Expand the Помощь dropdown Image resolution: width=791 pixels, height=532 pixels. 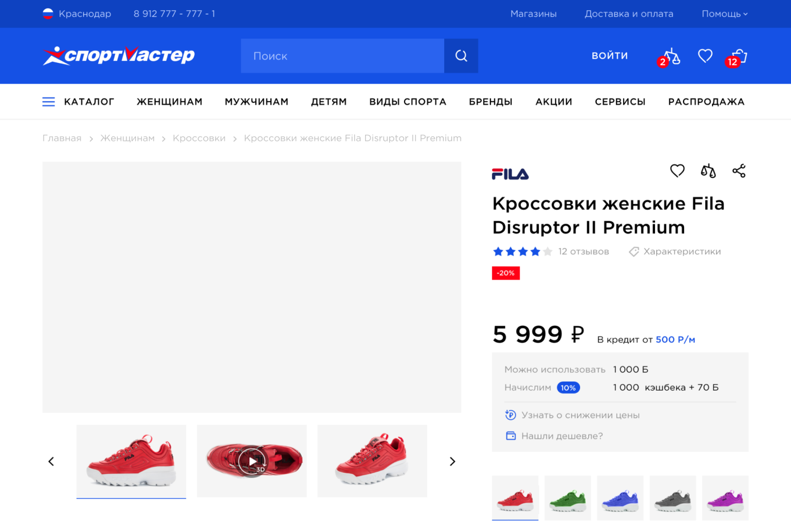tap(724, 14)
